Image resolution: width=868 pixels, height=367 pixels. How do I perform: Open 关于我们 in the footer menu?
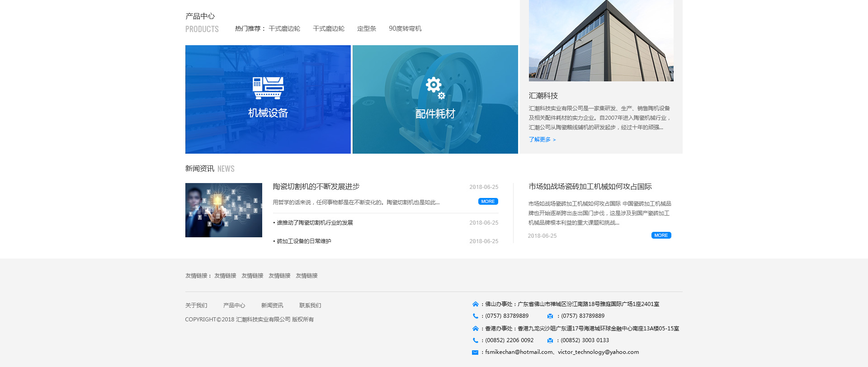point(196,306)
